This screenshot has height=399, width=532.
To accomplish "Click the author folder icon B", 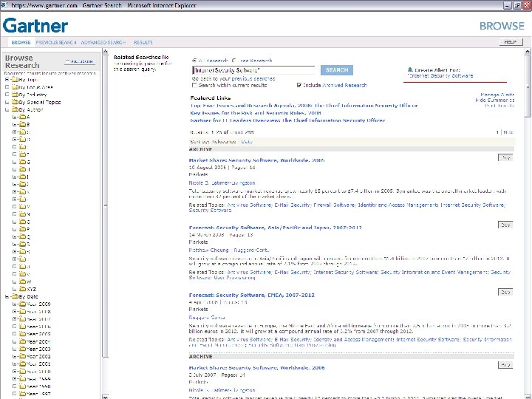I will click(x=22, y=124).
